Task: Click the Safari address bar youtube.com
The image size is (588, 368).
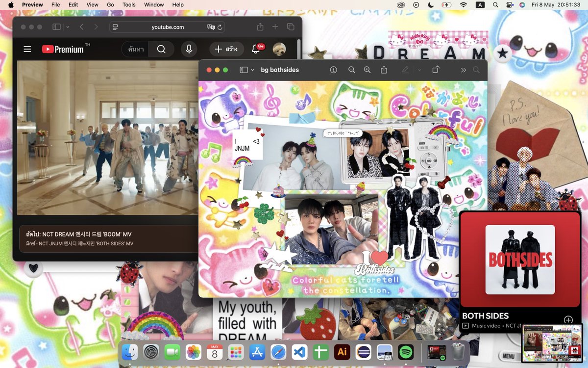Action: click(168, 27)
